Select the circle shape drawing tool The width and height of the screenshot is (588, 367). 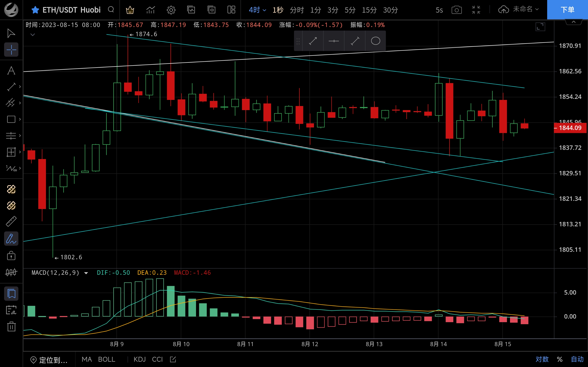tap(375, 41)
